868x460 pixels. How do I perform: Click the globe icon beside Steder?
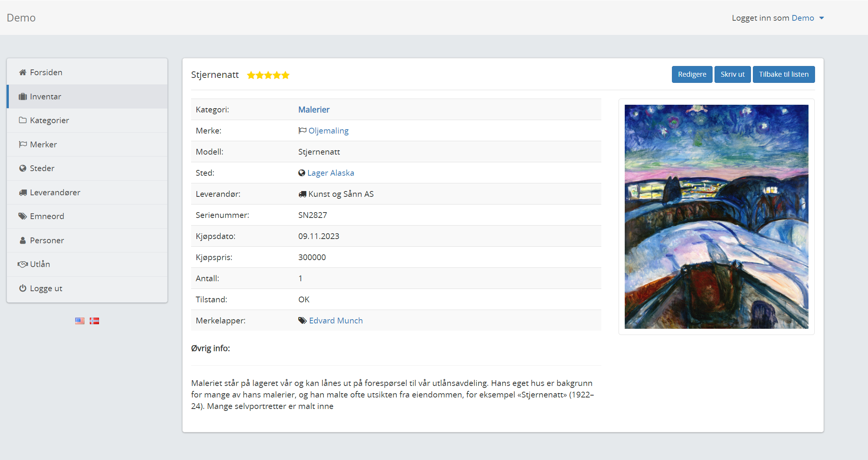point(23,168)
